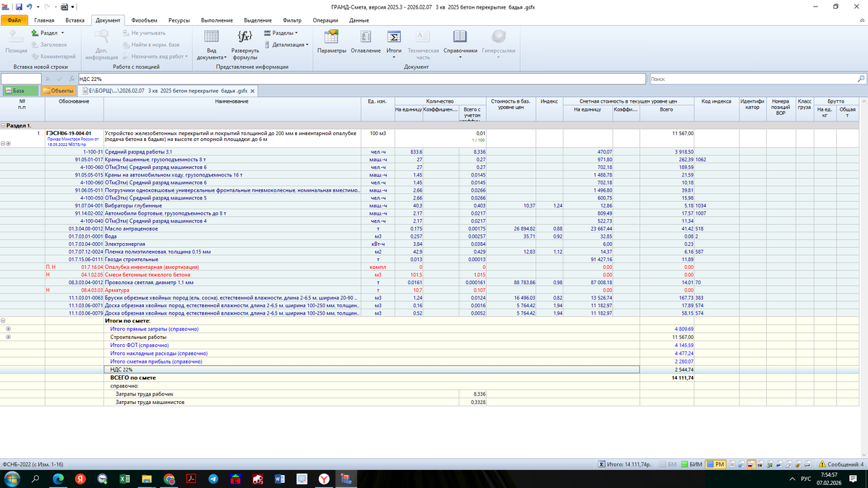Image resolution: width=868 pixels, height=488 pixels.
Task: Click the rightmost status bar icon before Сообщений
Action: pos(809,463)
